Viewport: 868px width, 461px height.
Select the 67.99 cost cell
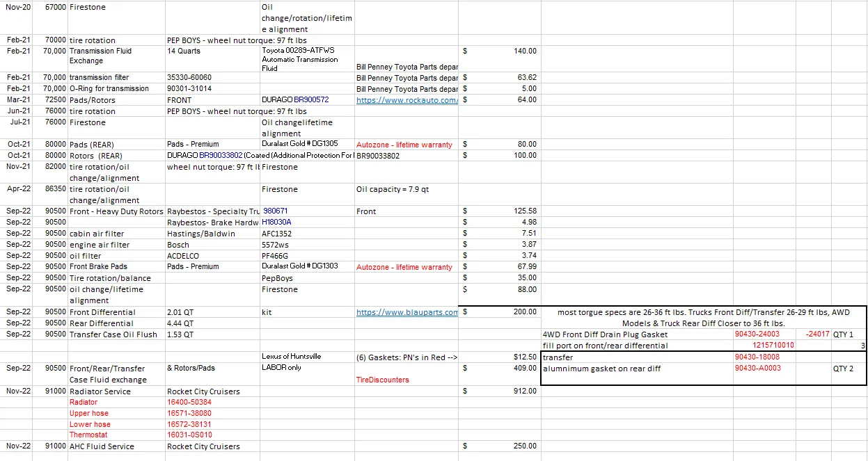499,266
